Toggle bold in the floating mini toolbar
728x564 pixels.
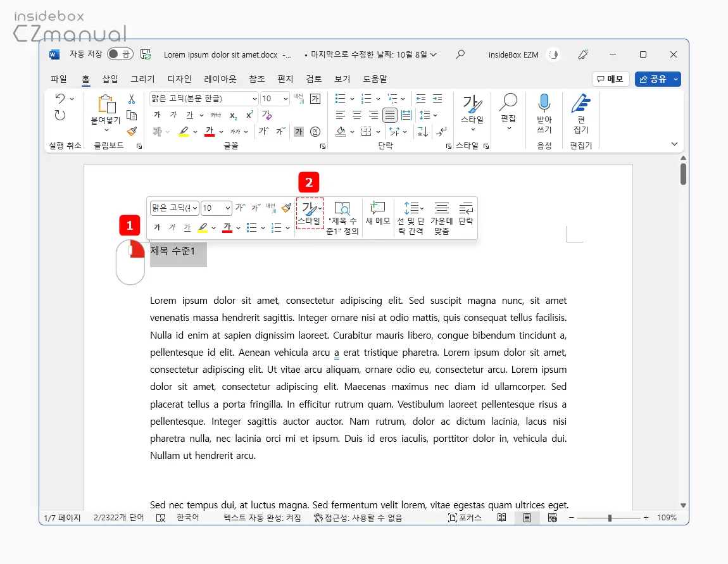click(x=157, y=228)
